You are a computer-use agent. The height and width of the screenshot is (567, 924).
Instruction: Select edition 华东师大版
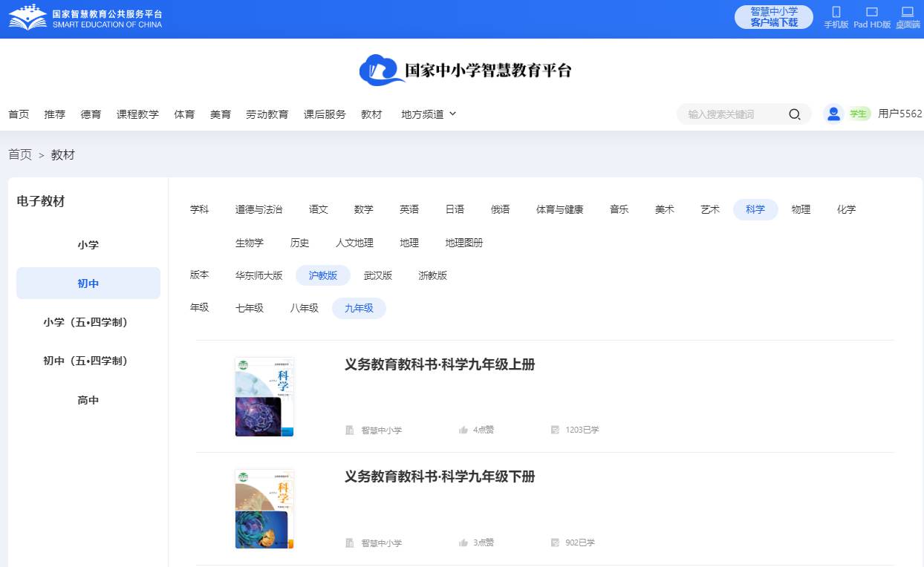point(259,275)
